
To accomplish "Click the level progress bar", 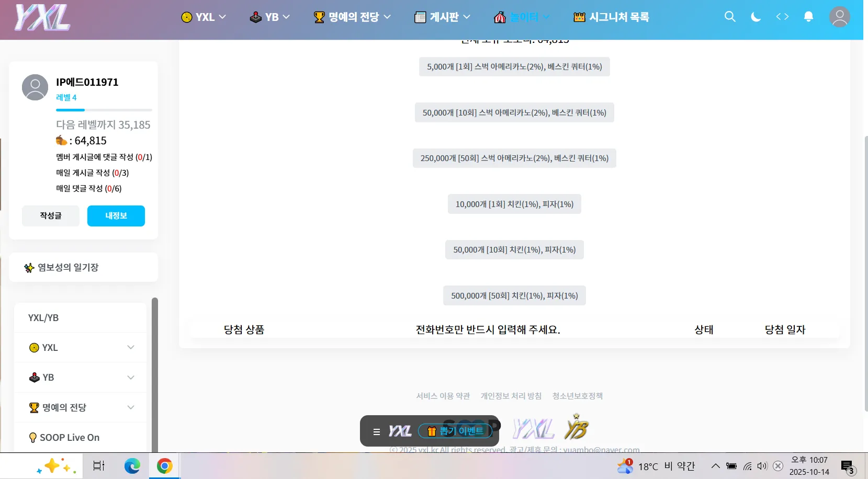I will pos(104,110).
